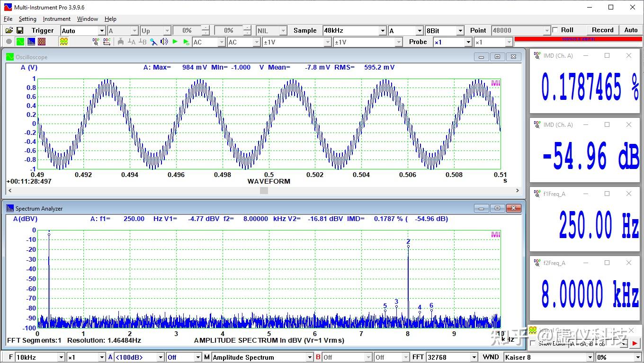Open the Multimeter icon with red digits
This screenshot has width=644, height=363.
tap(42, 42)
